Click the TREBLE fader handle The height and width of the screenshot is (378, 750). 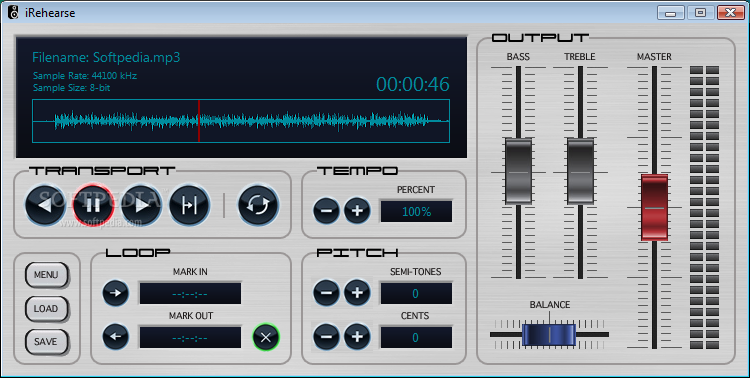click(580, 171)
